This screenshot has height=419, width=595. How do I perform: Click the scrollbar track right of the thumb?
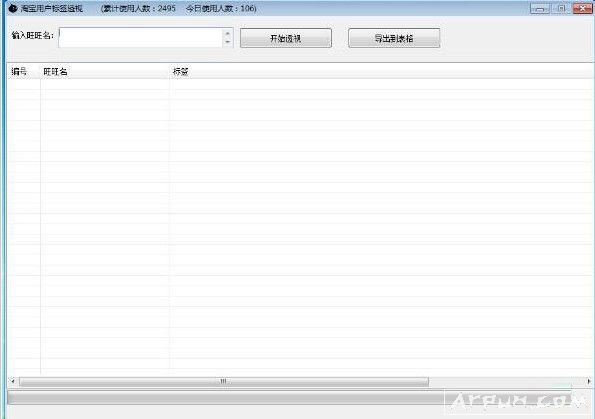pyautogui.click(x=507, y=381)
